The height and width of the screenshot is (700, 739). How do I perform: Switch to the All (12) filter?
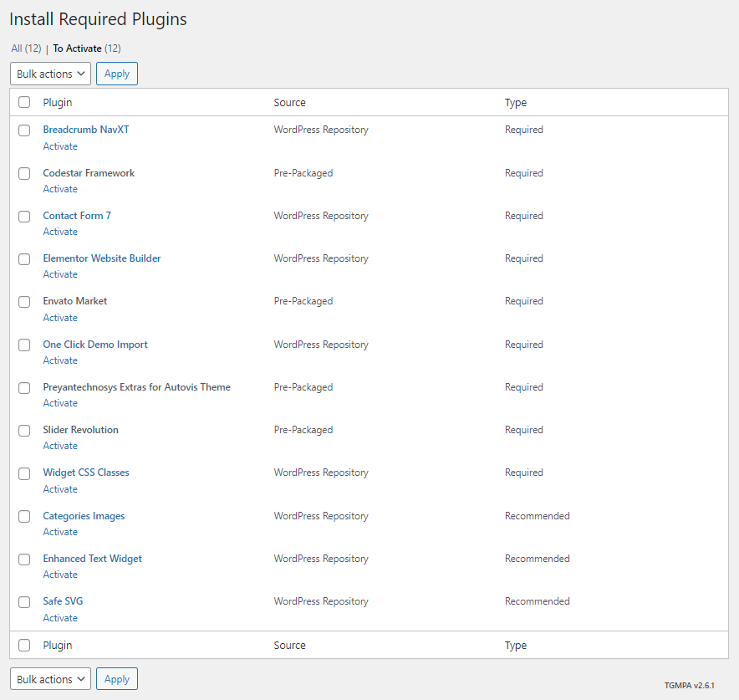(x=26, y=48)
